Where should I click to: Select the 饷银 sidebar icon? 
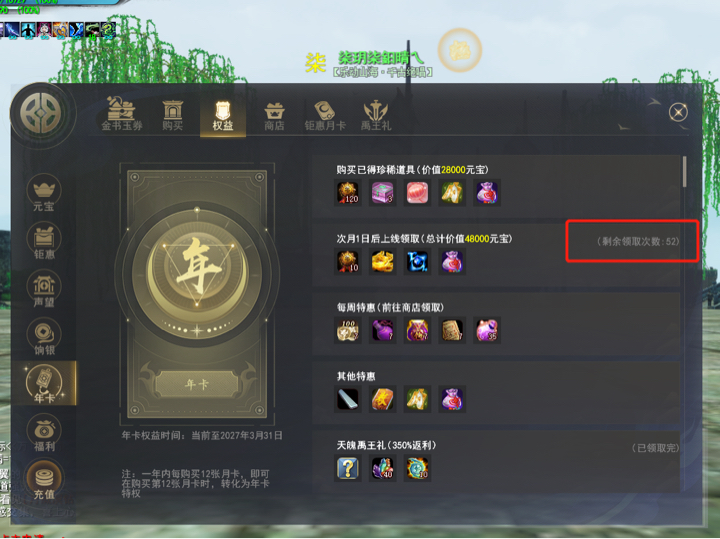pos(44,337)
